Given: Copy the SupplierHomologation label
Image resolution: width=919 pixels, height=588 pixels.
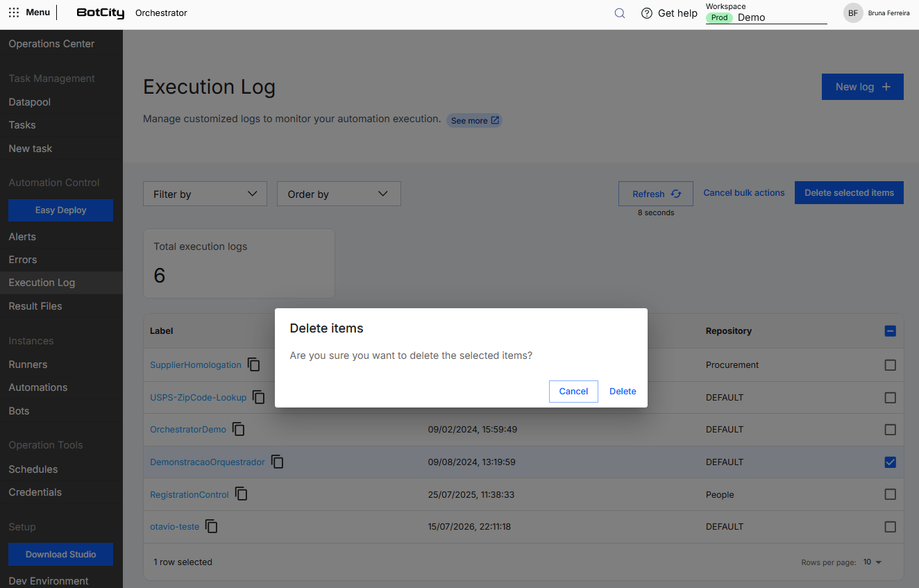Looking at the screenshot, I should 254,364.
